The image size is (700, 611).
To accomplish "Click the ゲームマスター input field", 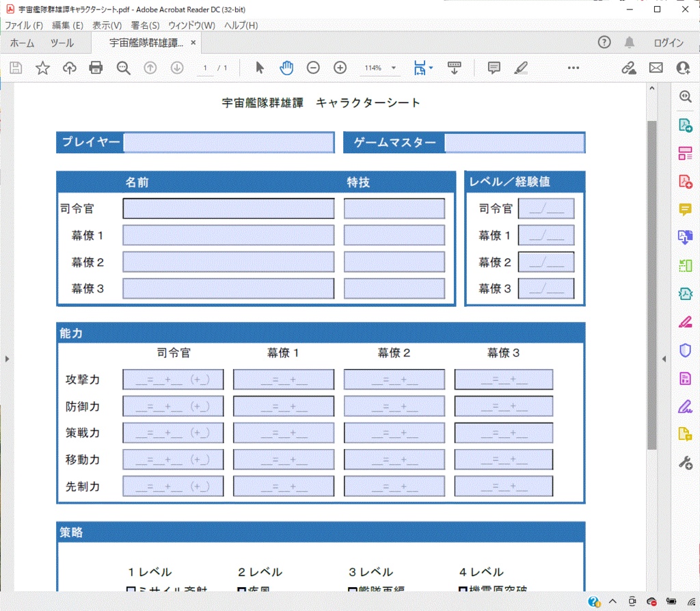I will point(514,143).
